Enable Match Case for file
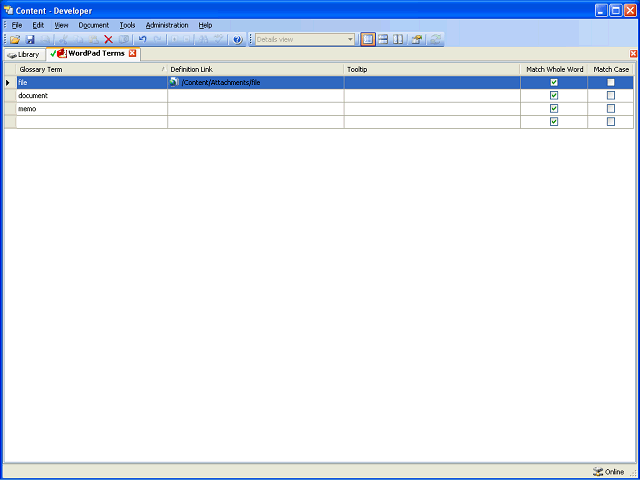 pos(611,82)
